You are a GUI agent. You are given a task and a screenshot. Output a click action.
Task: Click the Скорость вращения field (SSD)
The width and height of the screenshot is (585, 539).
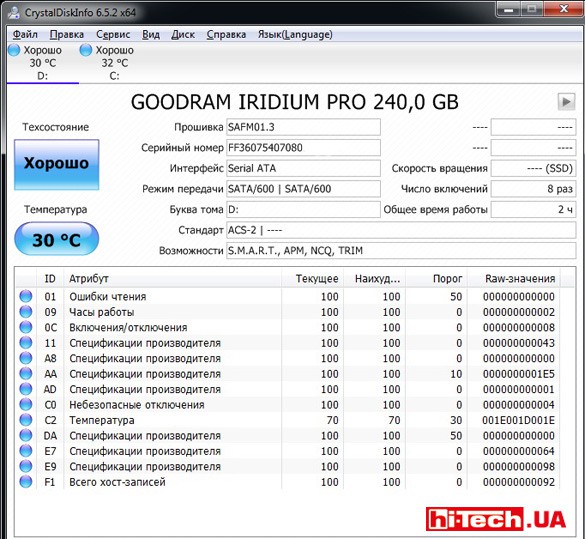[534, 168]
